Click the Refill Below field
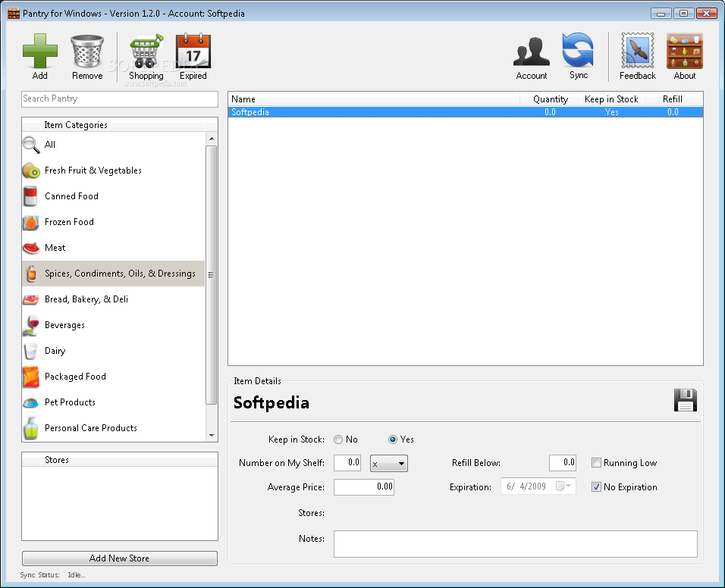The image size is (725, 588). click(563, 462)
